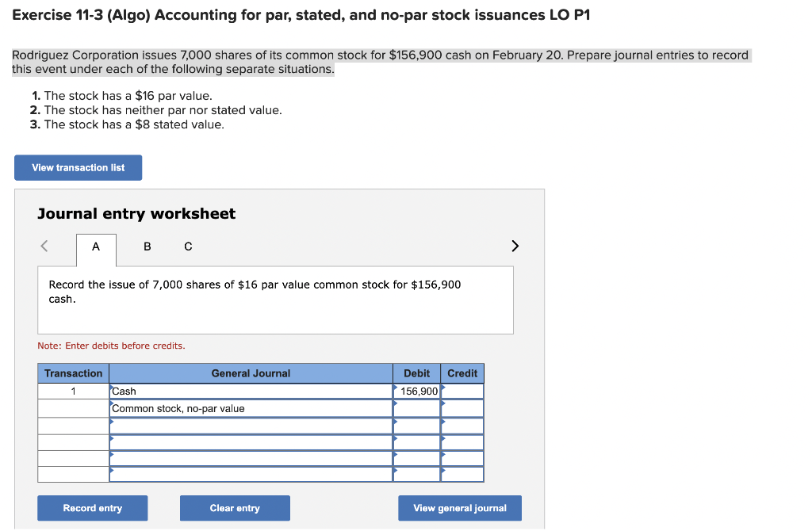Open the View transaction list
The image size is (812, 531).
click(78, 167)
